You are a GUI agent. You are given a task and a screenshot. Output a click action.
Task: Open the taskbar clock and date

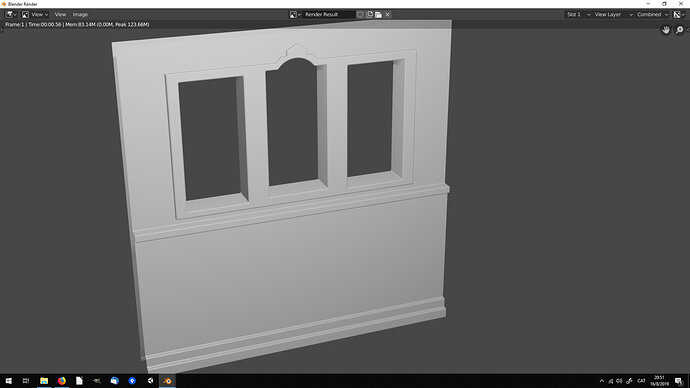[x=659, y=381]
